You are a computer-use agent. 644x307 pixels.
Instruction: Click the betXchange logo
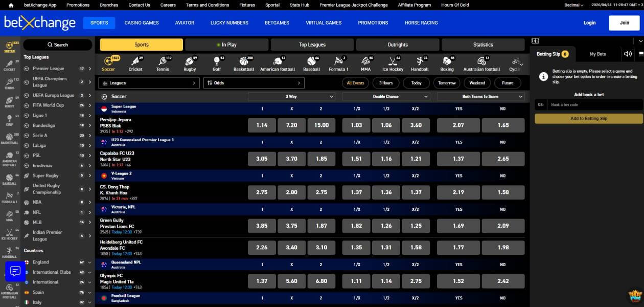pos(40,23)
